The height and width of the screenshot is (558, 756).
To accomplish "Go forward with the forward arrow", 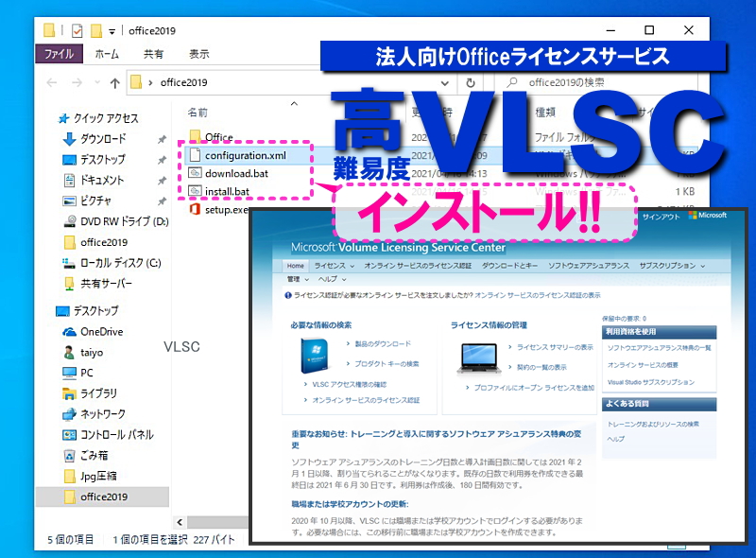I will tap(77, 83).
